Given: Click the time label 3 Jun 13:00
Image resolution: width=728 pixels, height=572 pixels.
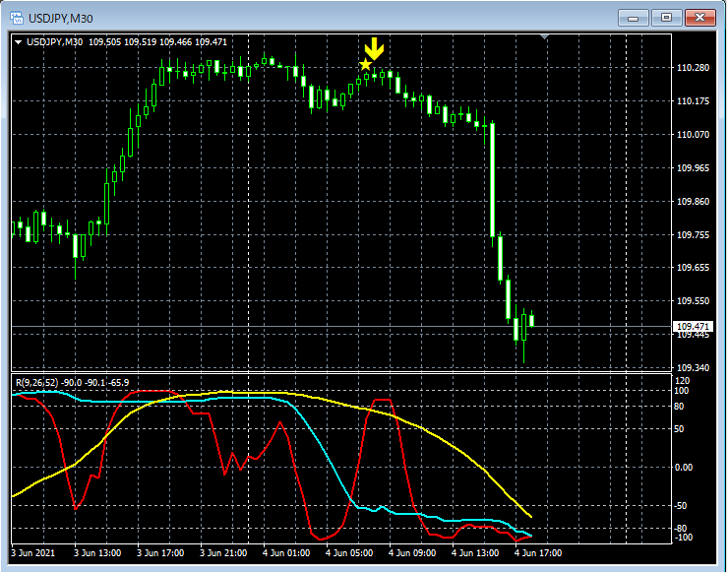Looking at the screenshot, I should coord(97,553).
